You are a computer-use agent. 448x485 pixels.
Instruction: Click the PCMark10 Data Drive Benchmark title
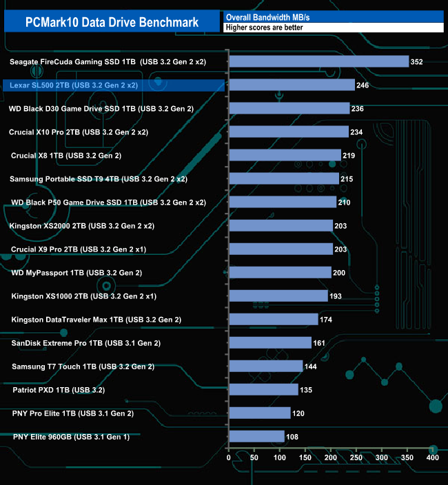(x=112, y=22)
